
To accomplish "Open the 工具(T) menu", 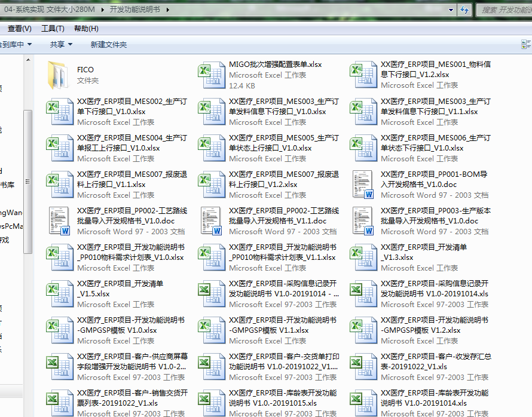I will pos(53,29).
